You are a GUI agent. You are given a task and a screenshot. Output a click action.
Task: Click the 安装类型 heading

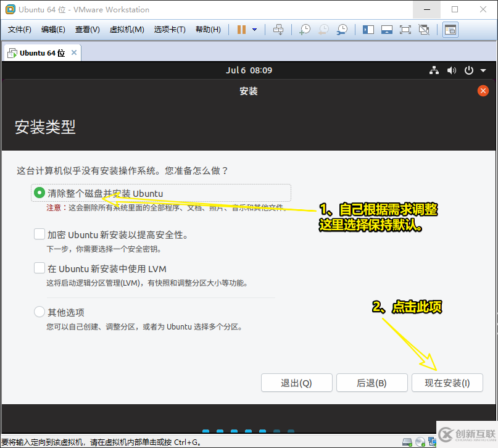[45, 127]
